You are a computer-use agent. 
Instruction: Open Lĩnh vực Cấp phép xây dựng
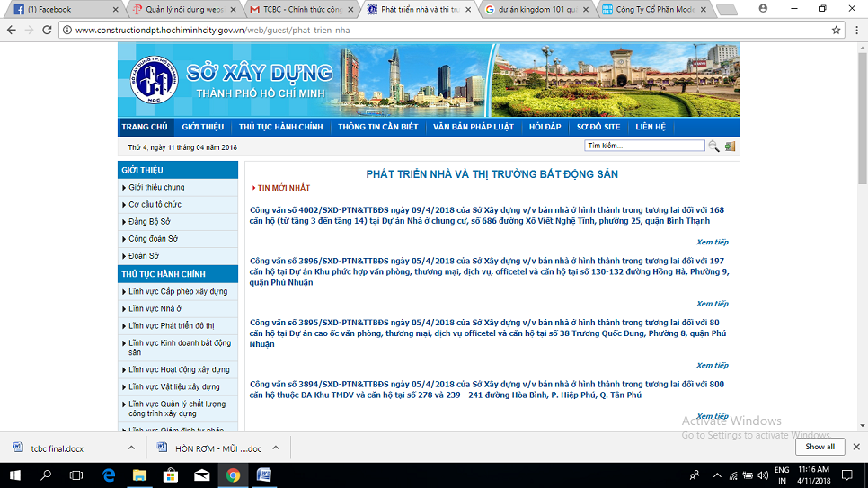pyautogui.click(x=178, y=291)
